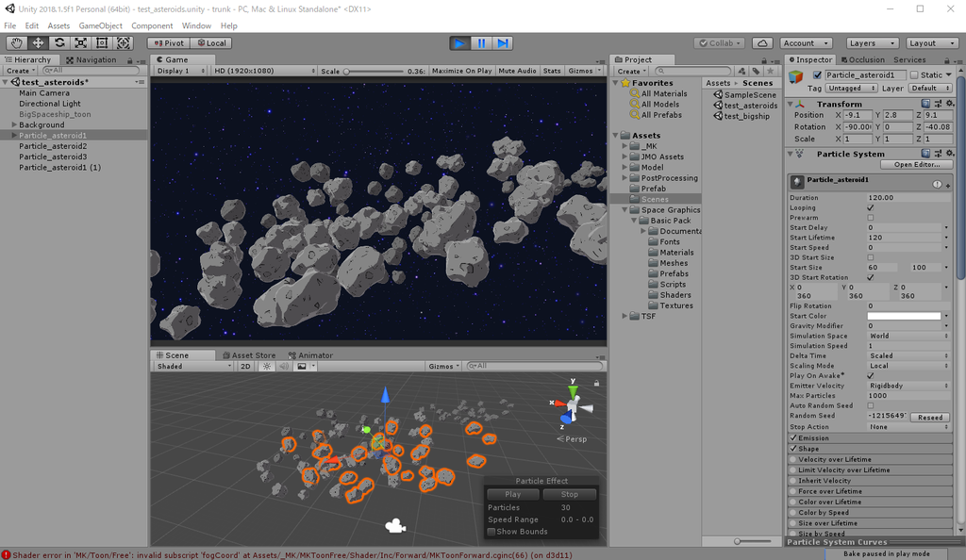966x560 pixels.
Task: Toggle Particle_asteroid1 active checkbox
Action: pos(818,75)
